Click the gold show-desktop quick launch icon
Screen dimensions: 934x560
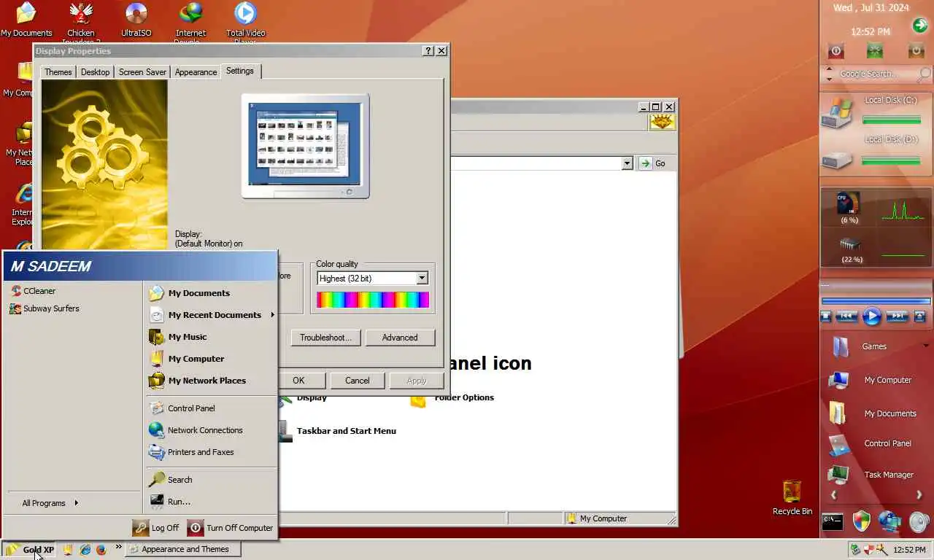pyautogui.click(x=68, y=550)
